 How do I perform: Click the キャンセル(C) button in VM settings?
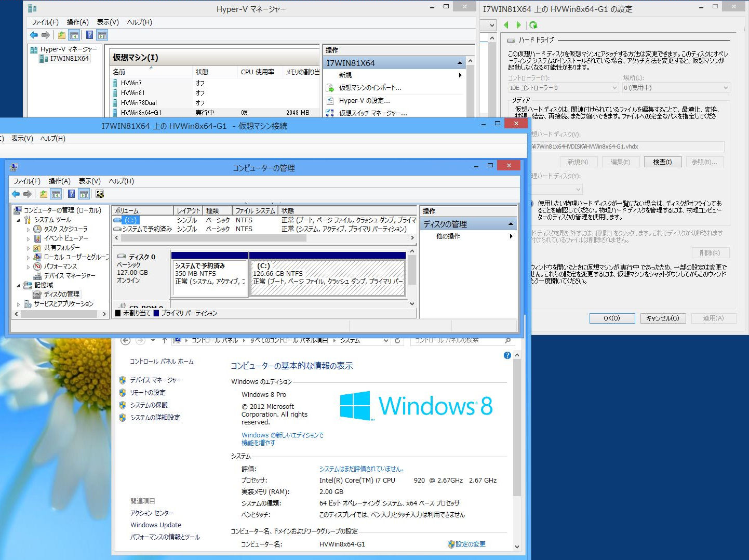tap(663, 318)
